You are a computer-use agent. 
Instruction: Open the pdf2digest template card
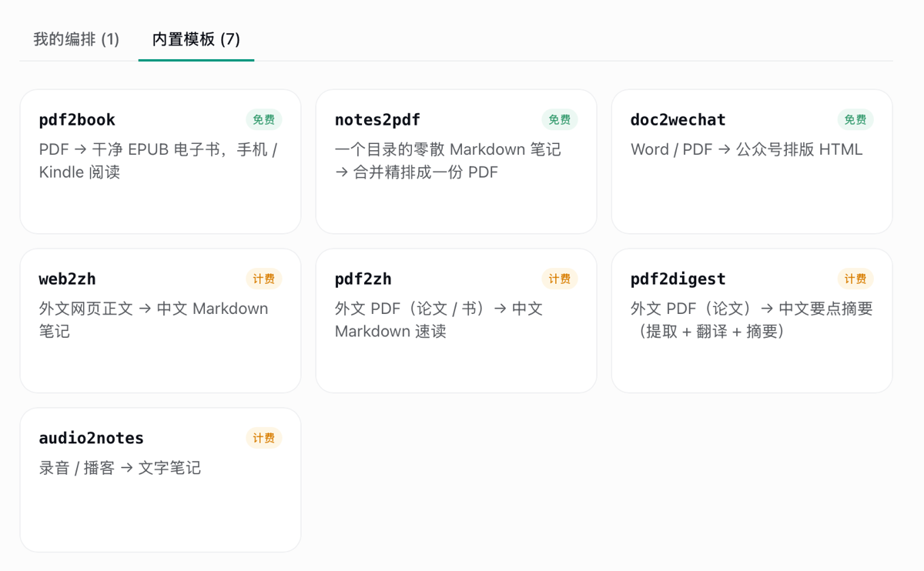pyautogui.click(x=752, y=321)
